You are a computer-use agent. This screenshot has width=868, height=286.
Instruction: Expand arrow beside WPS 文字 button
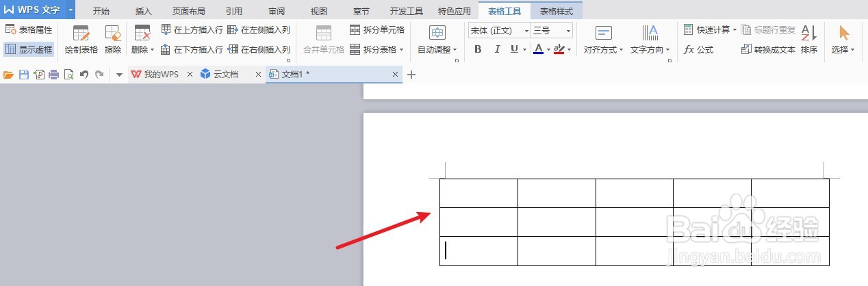pos(71,10)
